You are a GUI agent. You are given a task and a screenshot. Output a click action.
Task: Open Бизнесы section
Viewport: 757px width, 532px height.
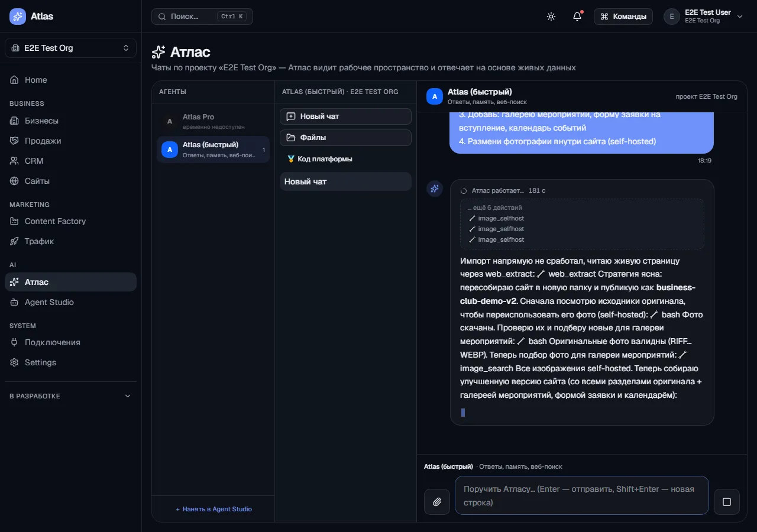pyautogui.click(x=70, y=121)
